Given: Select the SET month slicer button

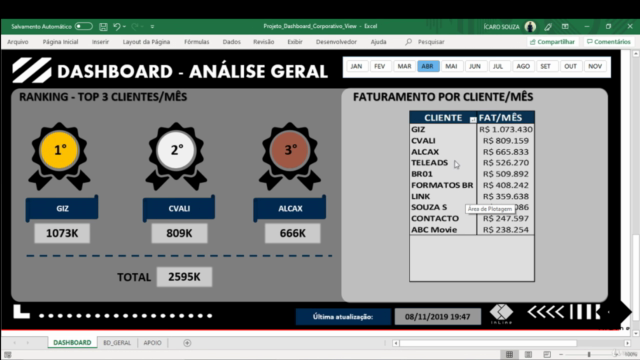Looking at the screenshot, I should (x=546, y=66).
